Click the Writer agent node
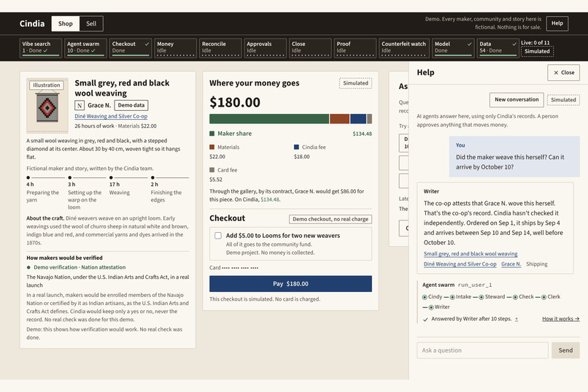The height and width of the screenshot is (392, 588). (439, 307)
